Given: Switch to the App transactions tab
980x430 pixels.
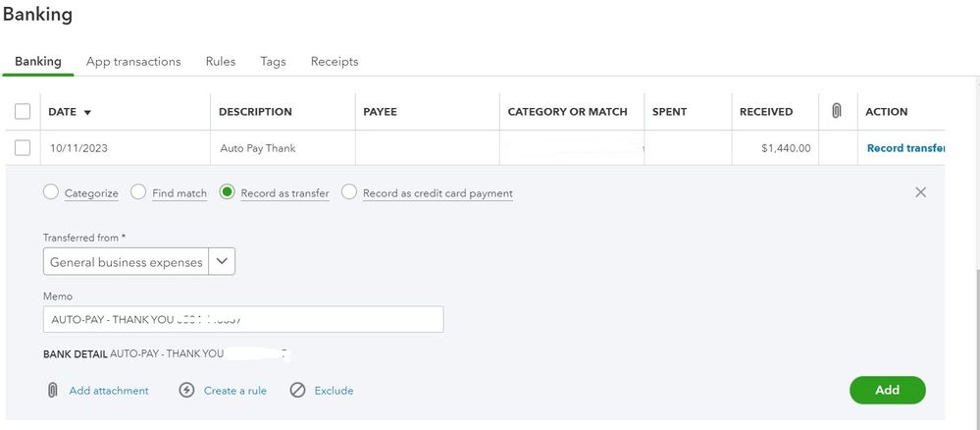Looking at the screenshot, I should tap(133, 61).
